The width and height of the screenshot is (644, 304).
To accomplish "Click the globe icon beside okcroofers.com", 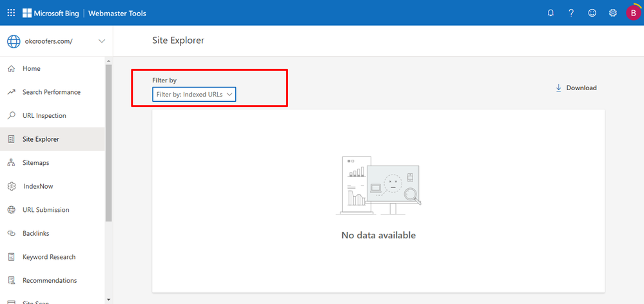I will [14, 41].
